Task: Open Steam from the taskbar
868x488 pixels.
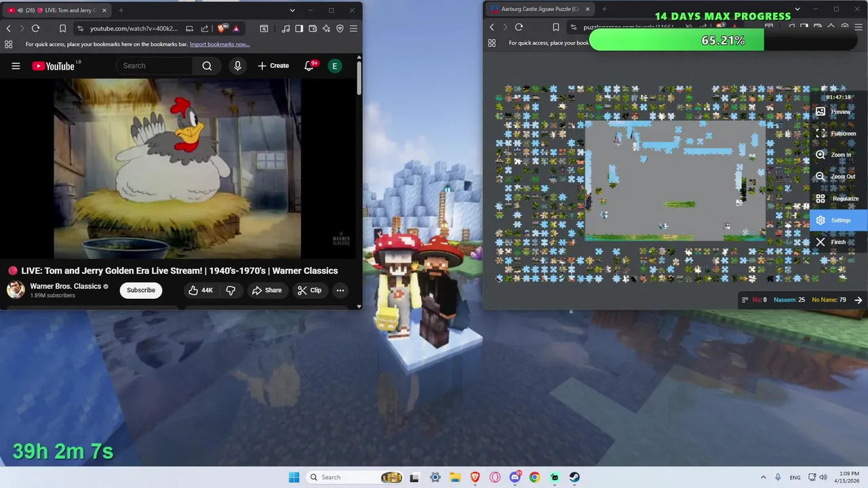Action: point(574,477)
